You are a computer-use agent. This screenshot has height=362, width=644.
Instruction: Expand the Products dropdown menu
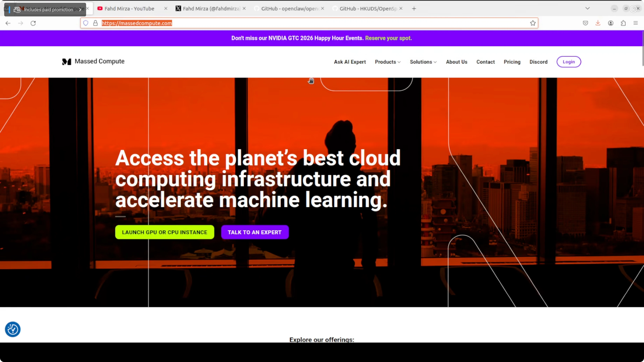[387, 62]
